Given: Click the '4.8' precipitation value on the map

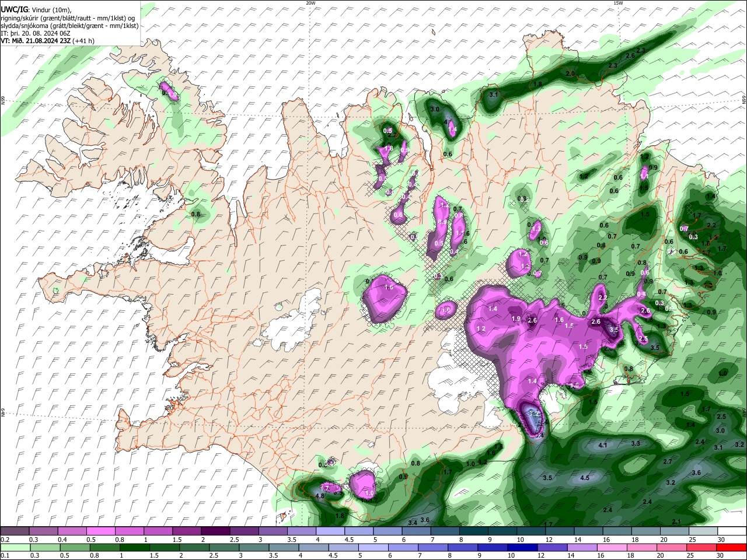Looking at the screenshot, I should 320,496.
